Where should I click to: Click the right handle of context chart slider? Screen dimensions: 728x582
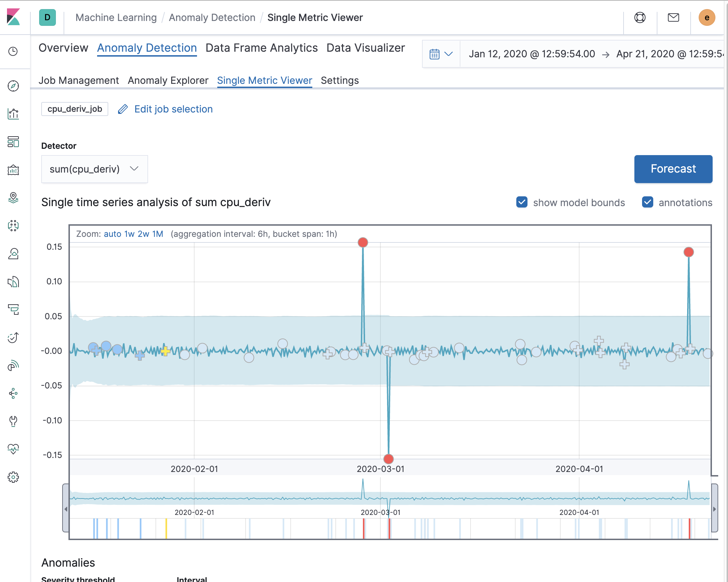[714, 509]
